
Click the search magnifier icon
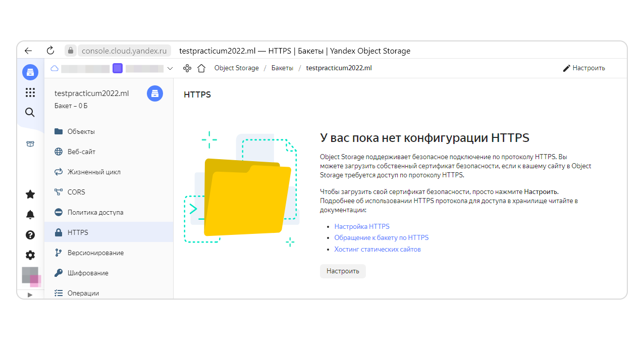[30, 112]
